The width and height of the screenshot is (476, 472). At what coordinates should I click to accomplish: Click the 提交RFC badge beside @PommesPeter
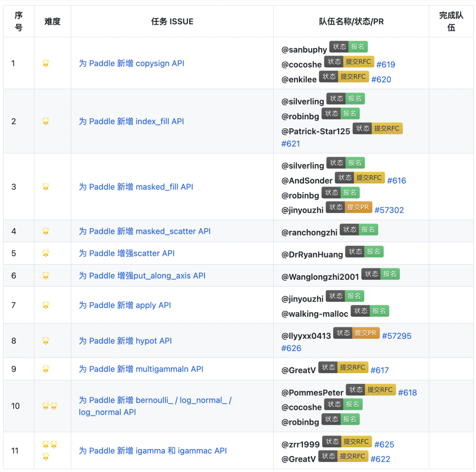coord(371,390)
